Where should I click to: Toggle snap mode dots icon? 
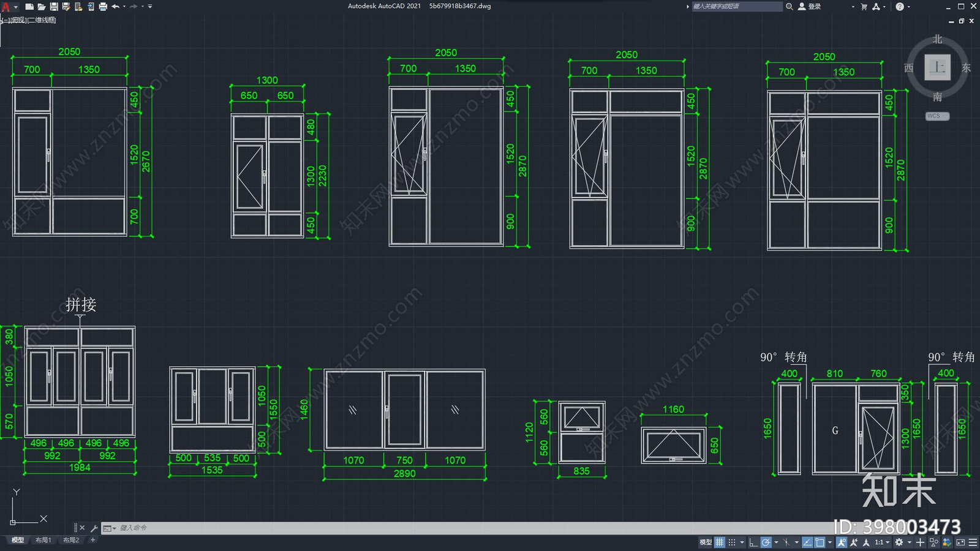coord(732,542)
